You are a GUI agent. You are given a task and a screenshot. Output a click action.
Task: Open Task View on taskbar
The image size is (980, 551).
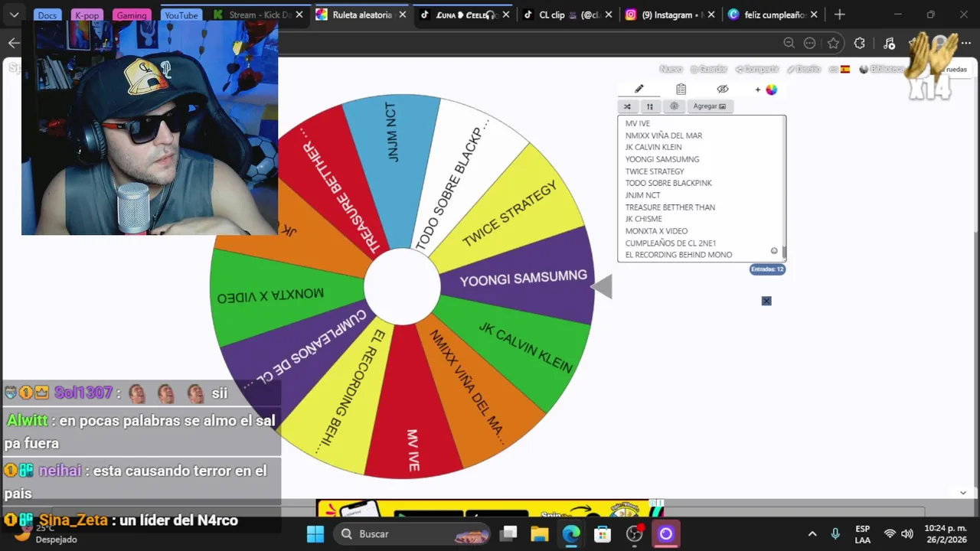(x=508, y=533)
